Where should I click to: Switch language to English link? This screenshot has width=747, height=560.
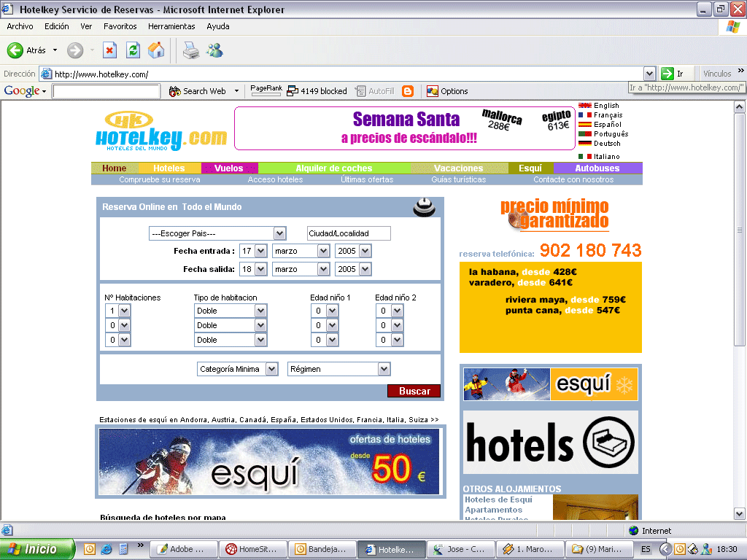tap(605, 106)
